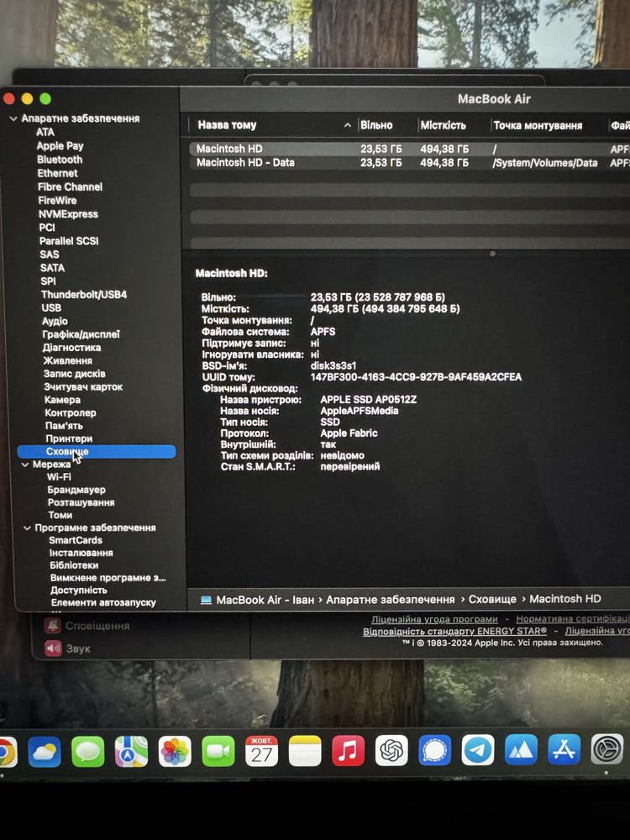Select Принтери in the sidebar
The height and width of the screenshot is (840, 630).
click(69, 438)
